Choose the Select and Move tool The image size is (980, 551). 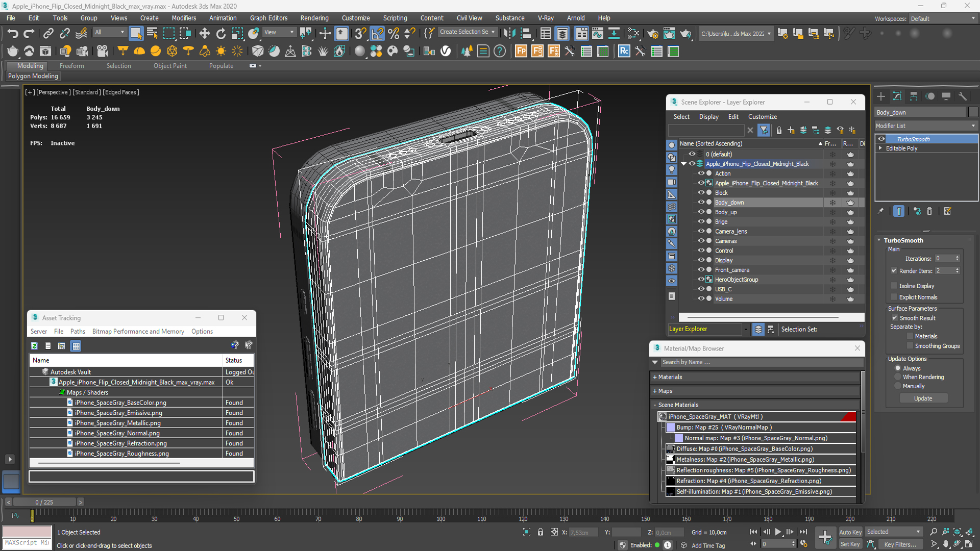[204, 34]
